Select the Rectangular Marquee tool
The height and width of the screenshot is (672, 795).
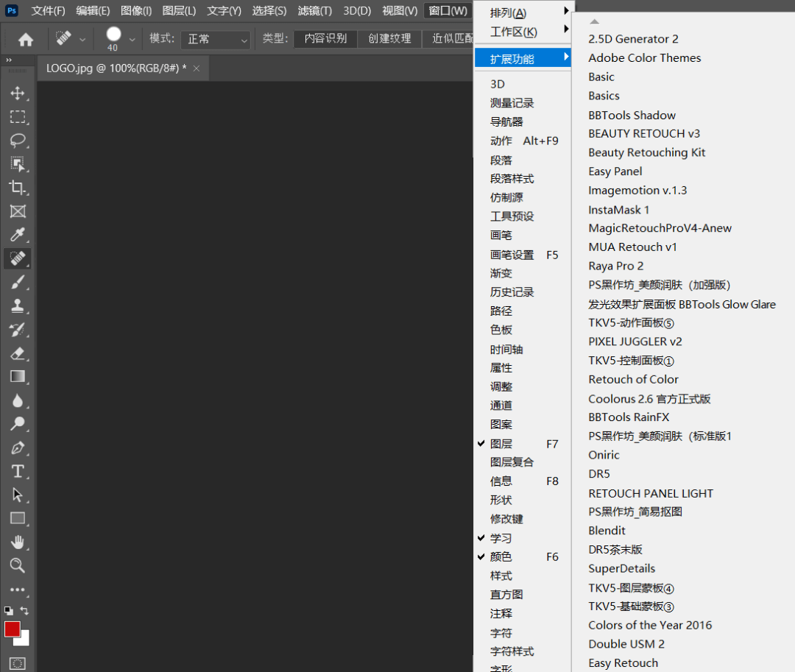click(18, 117)
